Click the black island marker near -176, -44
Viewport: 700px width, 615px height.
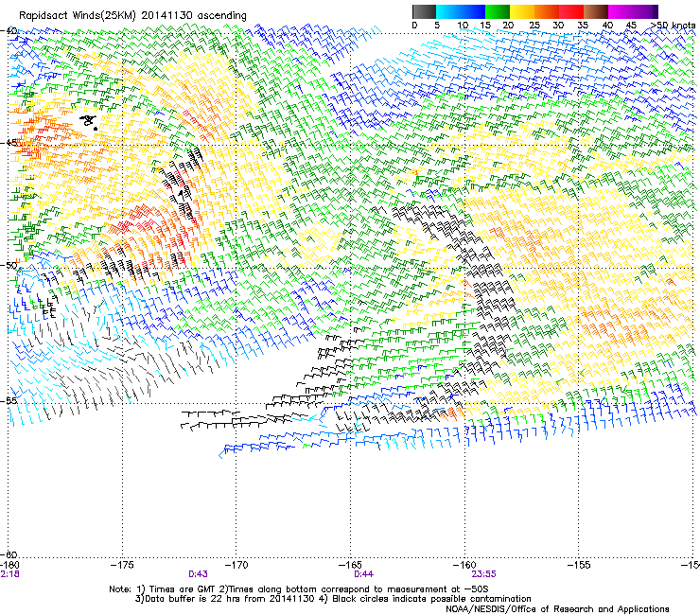coord(90,121)
